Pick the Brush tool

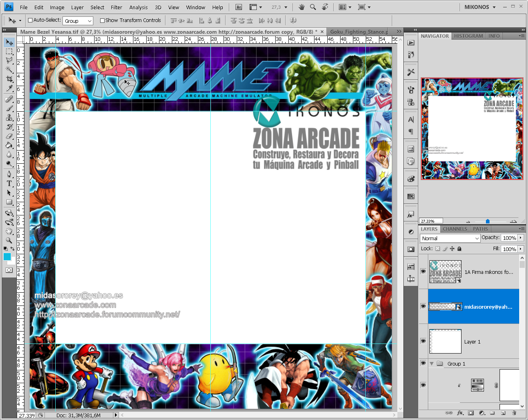click(9, 108)
